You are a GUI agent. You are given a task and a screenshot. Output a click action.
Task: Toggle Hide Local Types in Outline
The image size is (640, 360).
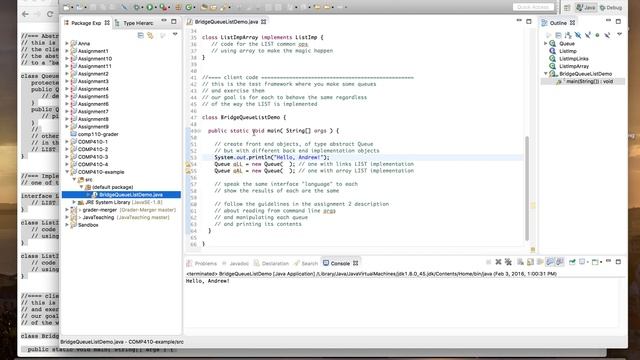607,36
